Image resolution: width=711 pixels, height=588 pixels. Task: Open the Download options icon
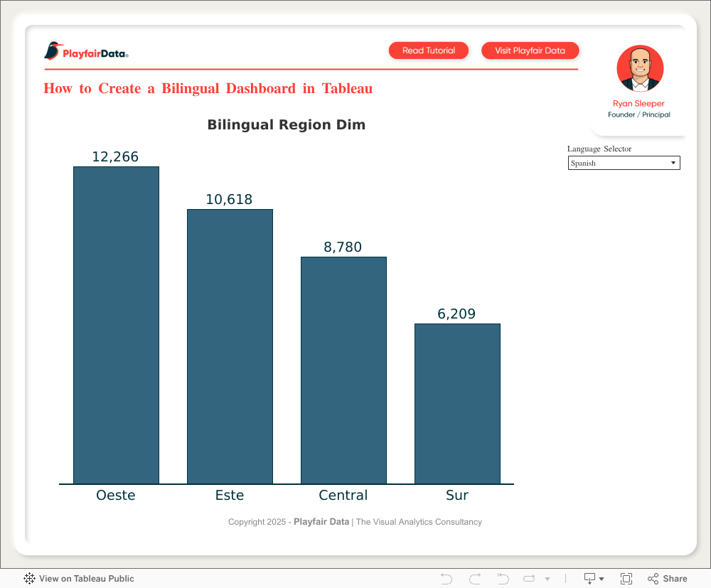[x=589, y=579]
